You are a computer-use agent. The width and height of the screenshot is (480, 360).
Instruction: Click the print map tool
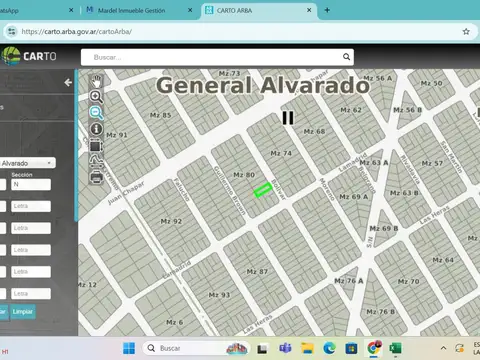pos(96,177)
